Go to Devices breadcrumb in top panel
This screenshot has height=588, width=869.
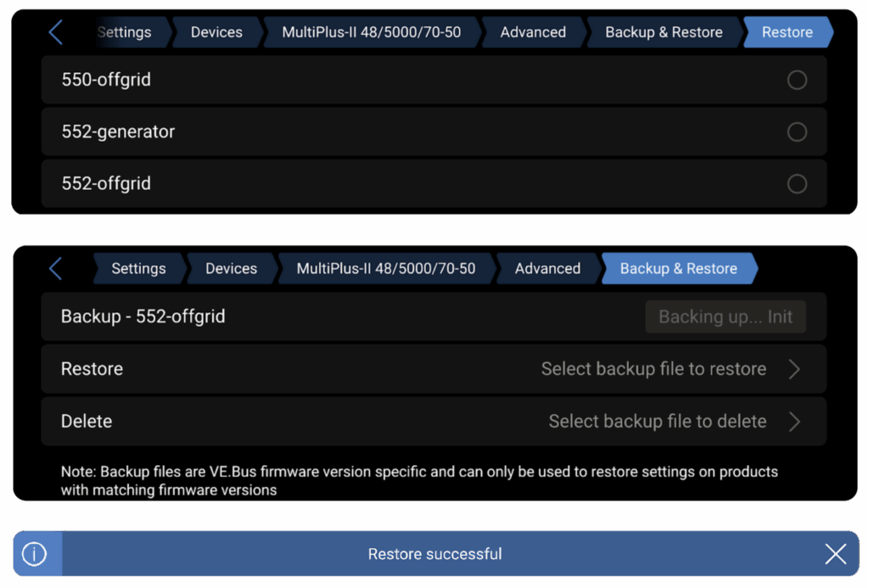pos(216,32)
